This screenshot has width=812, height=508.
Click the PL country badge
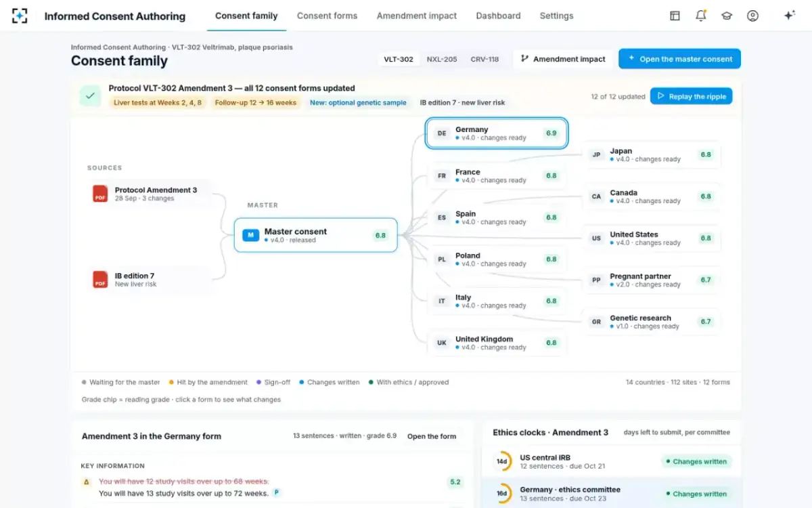coord(442,259)
